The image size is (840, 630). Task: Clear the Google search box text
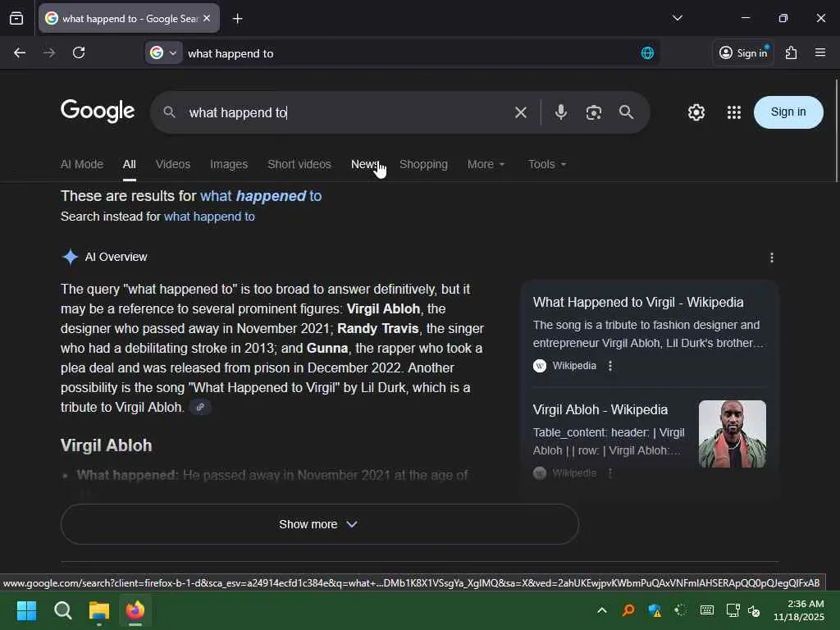tap(520, 112)
